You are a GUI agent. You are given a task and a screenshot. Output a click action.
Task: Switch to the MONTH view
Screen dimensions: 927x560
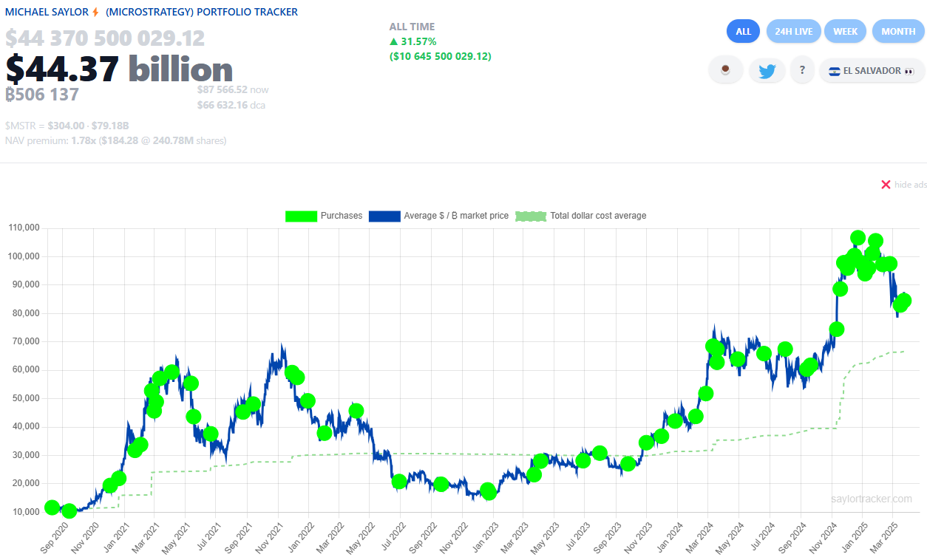point(898,31)
